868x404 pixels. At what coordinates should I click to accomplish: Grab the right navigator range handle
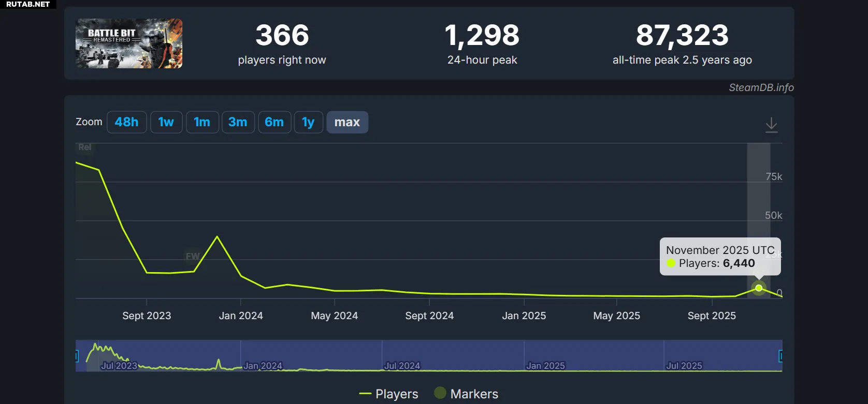[x=780, y=356]
